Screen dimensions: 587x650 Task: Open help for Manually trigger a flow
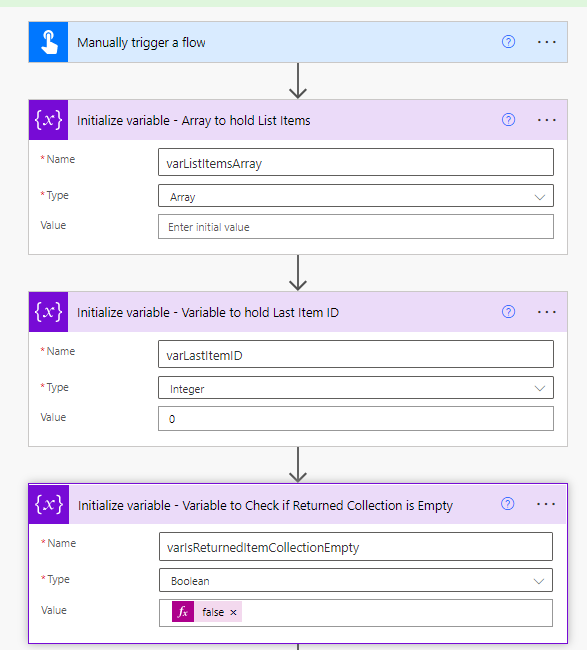508,42
